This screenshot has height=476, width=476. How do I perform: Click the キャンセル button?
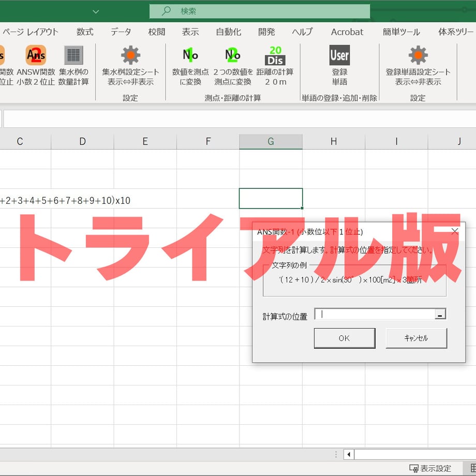click(416, 338)
